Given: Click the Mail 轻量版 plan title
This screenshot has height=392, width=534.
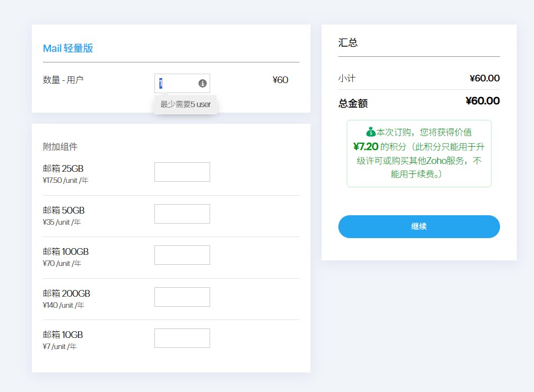Looking at the screenshot, I should tap(68, 49).
